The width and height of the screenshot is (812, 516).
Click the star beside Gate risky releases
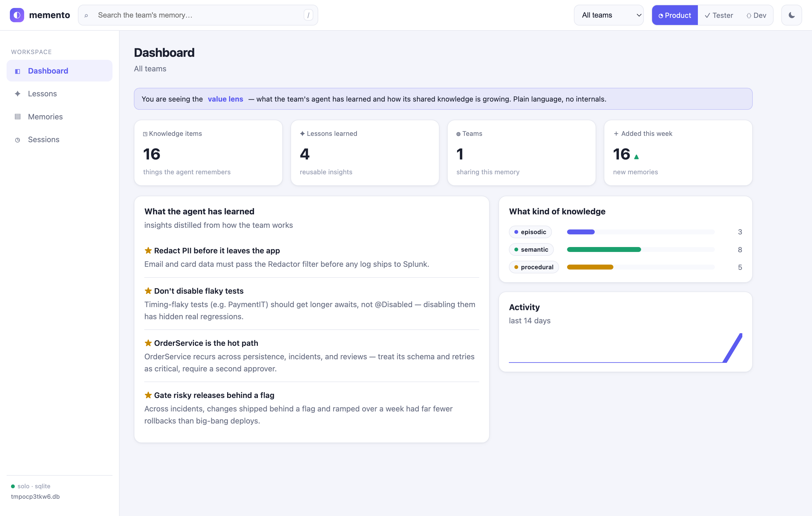148,395
